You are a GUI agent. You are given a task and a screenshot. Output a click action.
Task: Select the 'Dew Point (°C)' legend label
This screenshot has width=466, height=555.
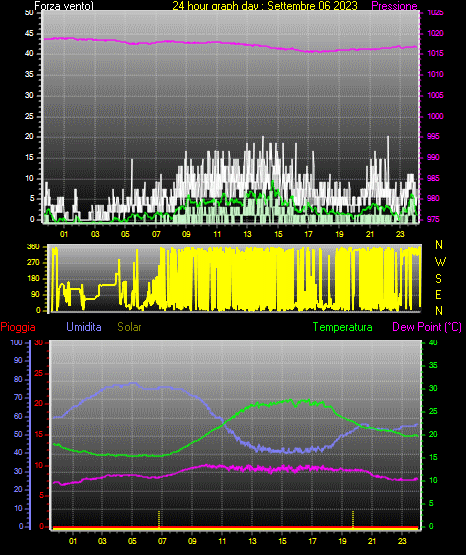click(x=427, y=327)
